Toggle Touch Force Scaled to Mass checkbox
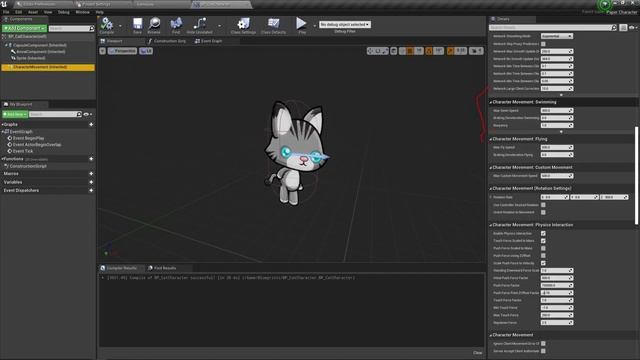Screen dimensions: 640x360 coord(543,241)
